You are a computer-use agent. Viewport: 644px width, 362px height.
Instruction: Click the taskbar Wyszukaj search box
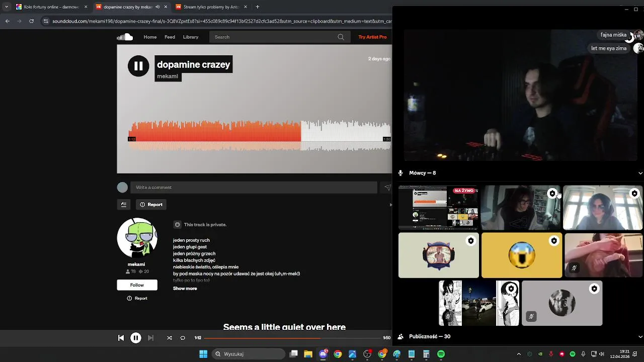click(x=249, y=354)
